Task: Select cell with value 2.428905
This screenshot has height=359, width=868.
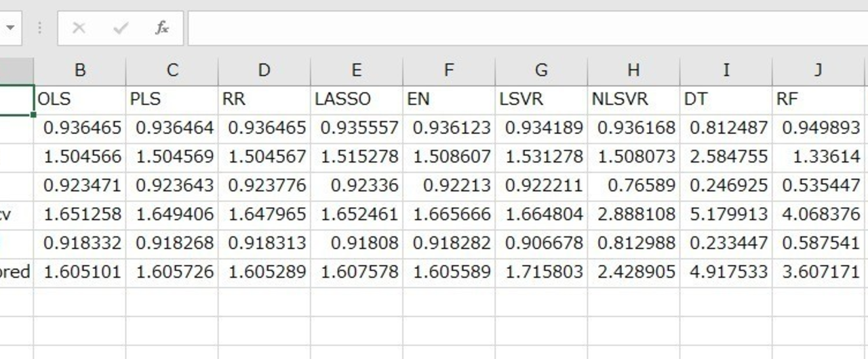Action: (633, 272)
